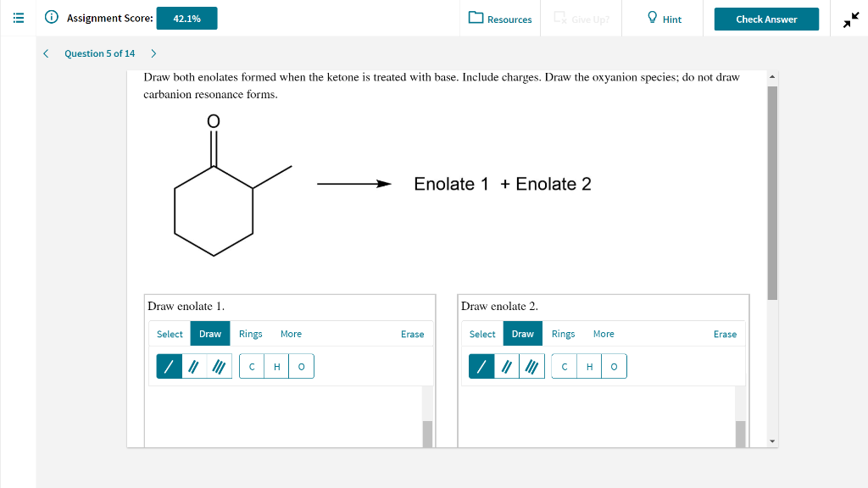868x488 pixels.
Task: Pick hydrogen atom H in enolate 2
Action: click(590, 366)
